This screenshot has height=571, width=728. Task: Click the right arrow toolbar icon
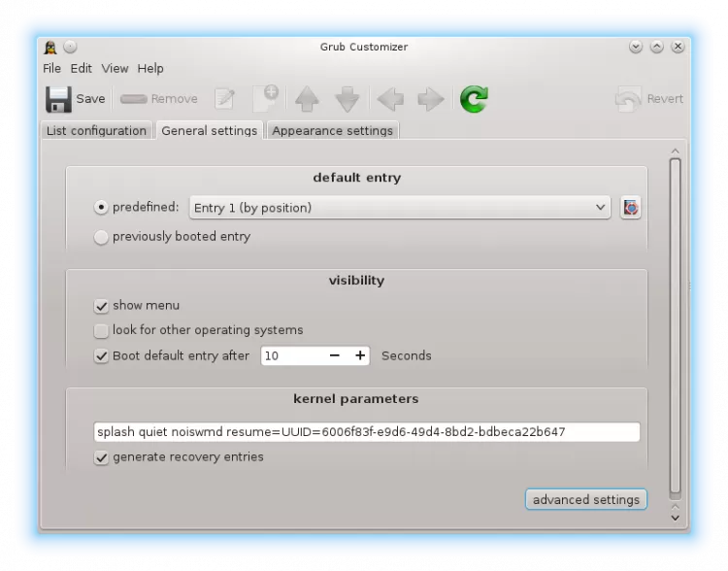431,99
